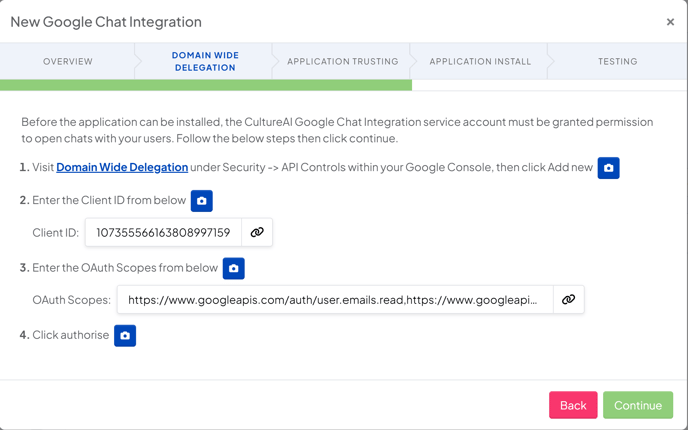
Task: Select the Domain Wide Delegation step tab
Action: (205, 61)
